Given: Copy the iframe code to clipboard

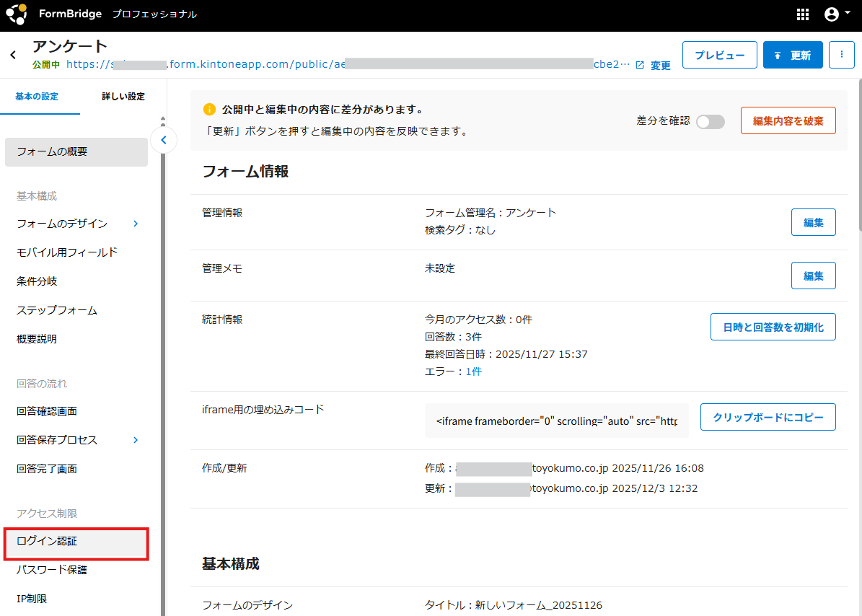Looking at the screenshot, I should click(x=768, y=417).
